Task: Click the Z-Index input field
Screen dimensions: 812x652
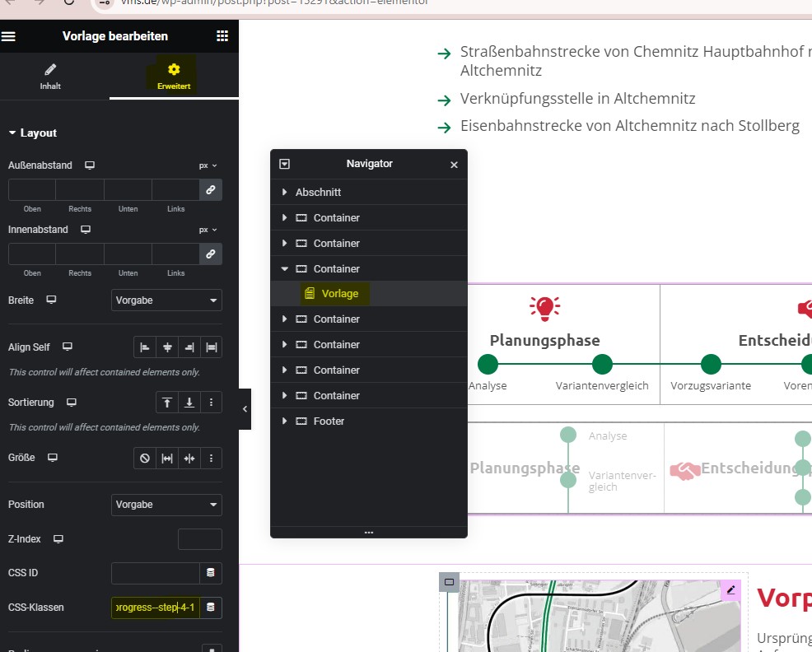Action: coord(199,539)
